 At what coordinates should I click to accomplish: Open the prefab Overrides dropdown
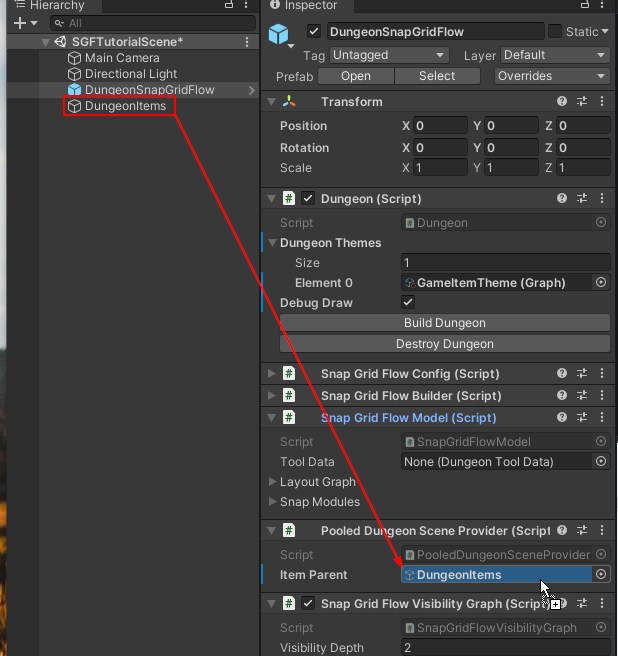tap(552, 76)
